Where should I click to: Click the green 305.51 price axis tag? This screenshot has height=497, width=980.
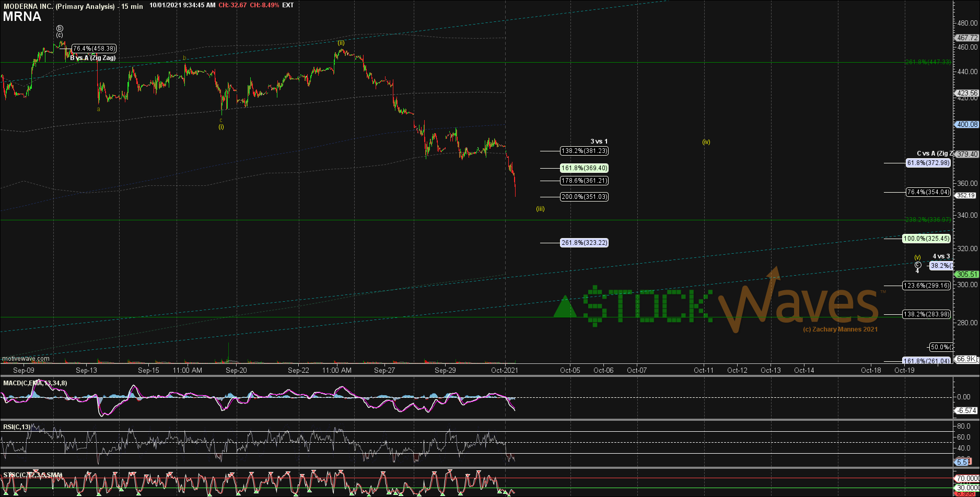966,274
